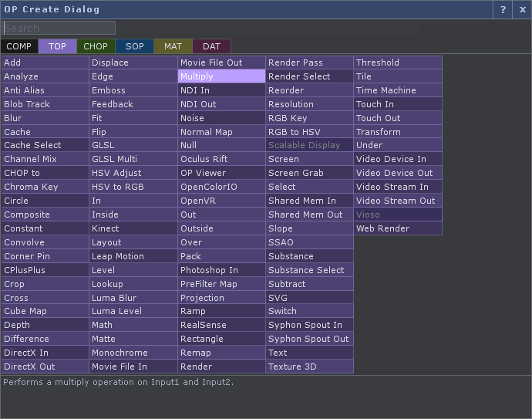
Task: Select the Web Render operator
Action: pos(397,228)
